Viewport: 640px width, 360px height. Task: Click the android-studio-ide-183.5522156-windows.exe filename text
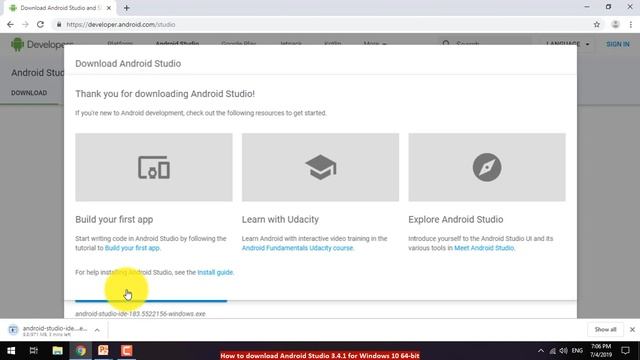[140, 314]
